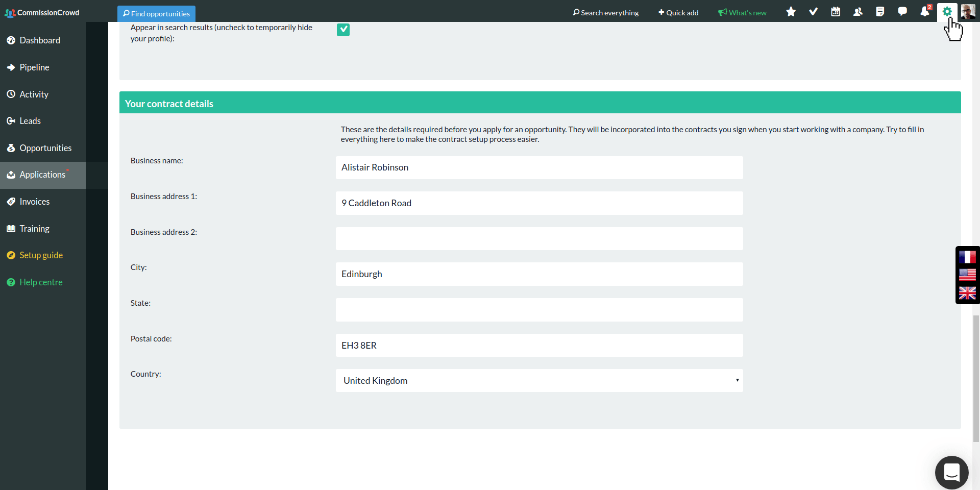Viewport: 980px width, 490px height.
Task: Open the calendar icon in top bar
Action: point(836,12)
